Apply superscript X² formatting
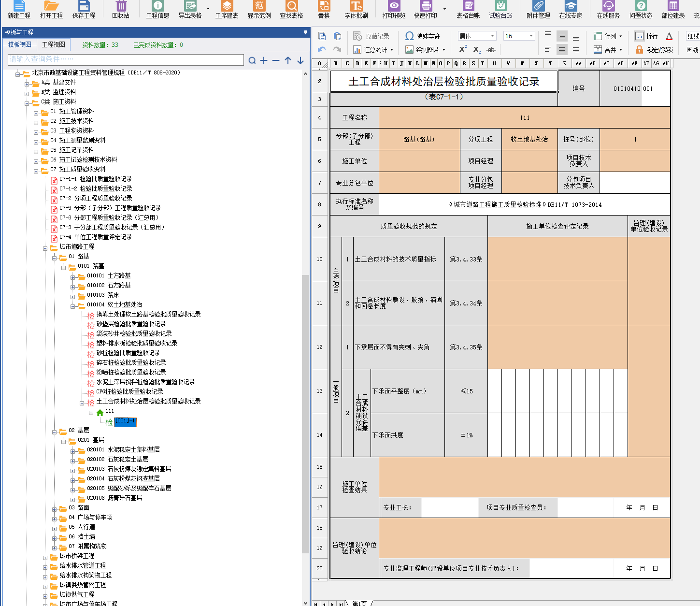This screenshot has height=606, width=700. click(463, 49)
